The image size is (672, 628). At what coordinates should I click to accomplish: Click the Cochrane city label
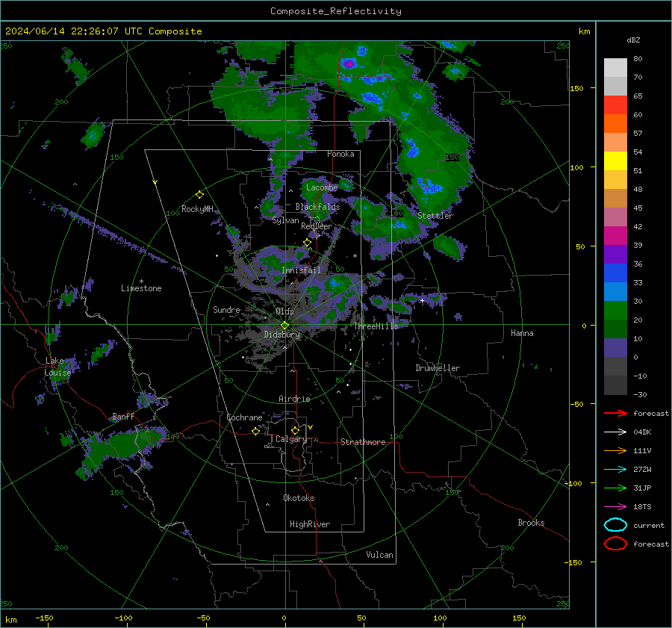tap(244, 417)
